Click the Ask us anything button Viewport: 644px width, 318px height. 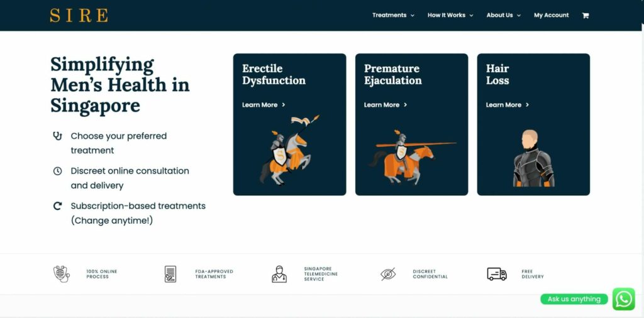click(574, 299)
